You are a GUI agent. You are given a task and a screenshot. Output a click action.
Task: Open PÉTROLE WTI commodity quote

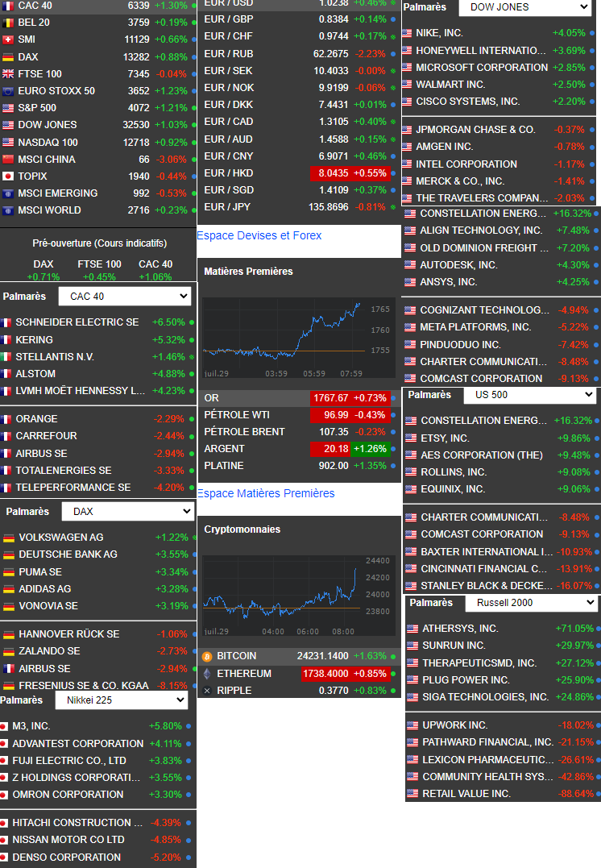[299, 415]
